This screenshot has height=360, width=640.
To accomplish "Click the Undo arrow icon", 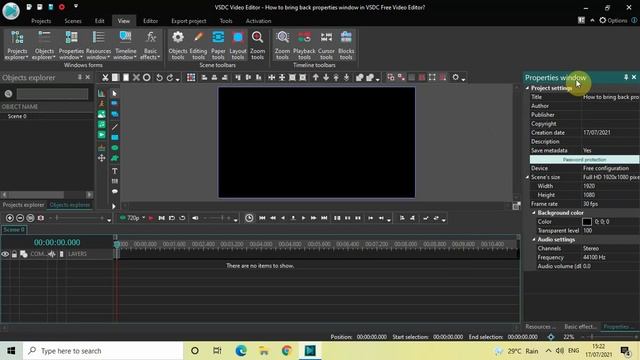I will [x=159, y=78].
